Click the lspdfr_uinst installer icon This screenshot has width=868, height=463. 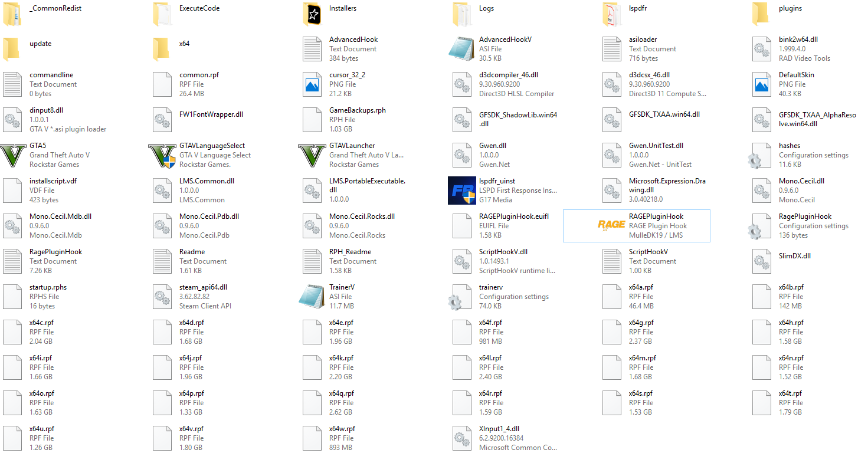click(461, 191)
